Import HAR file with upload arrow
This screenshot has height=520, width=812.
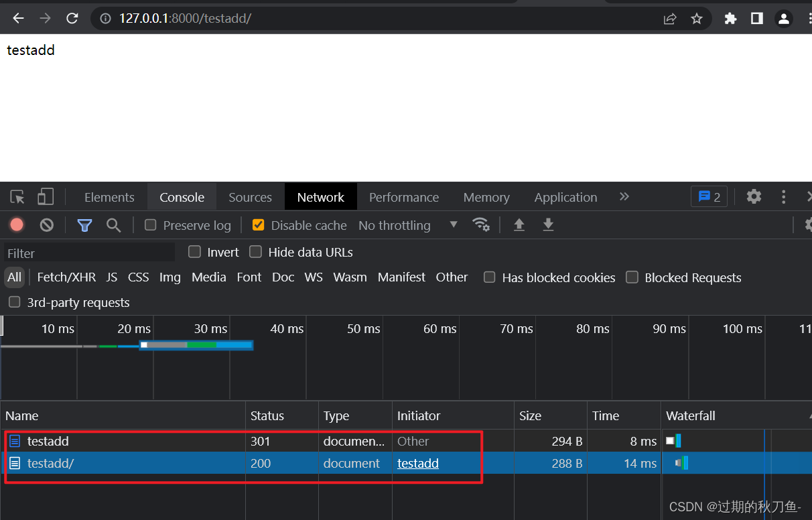(x=519, y=224)
